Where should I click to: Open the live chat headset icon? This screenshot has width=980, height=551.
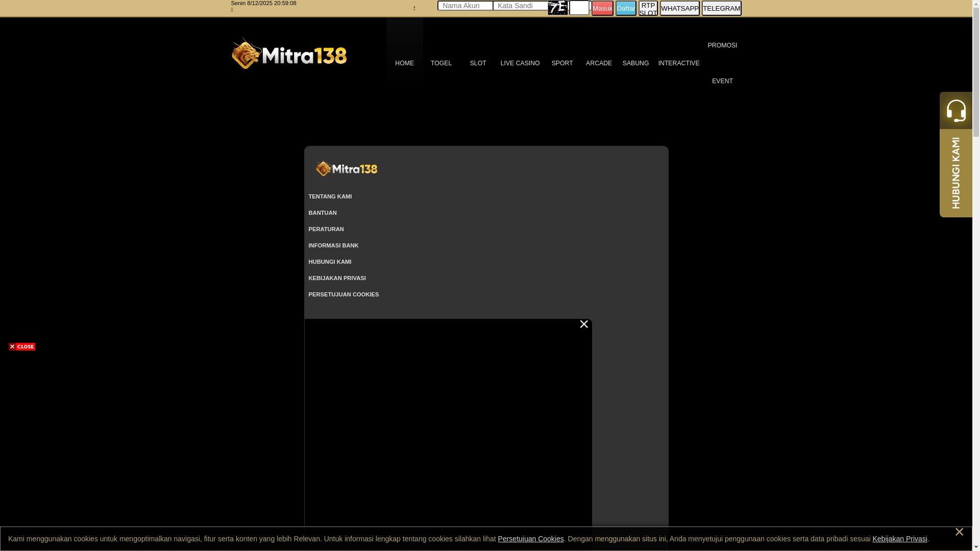pyautogui.click(x=956, y=110)
